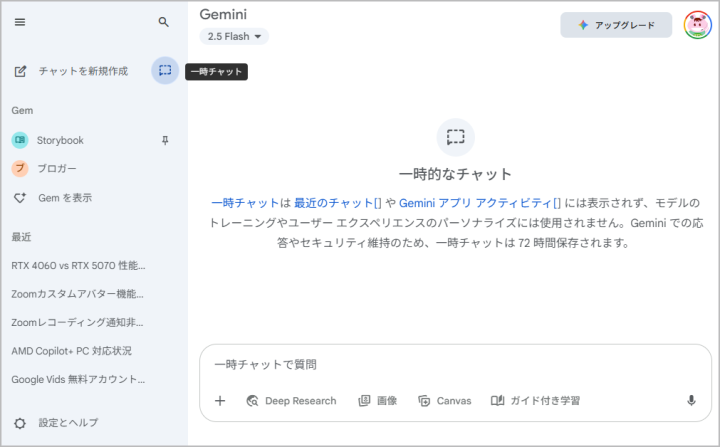Click the search magnifier icon in sidebar
720x447 pixels.
point(163,22)
